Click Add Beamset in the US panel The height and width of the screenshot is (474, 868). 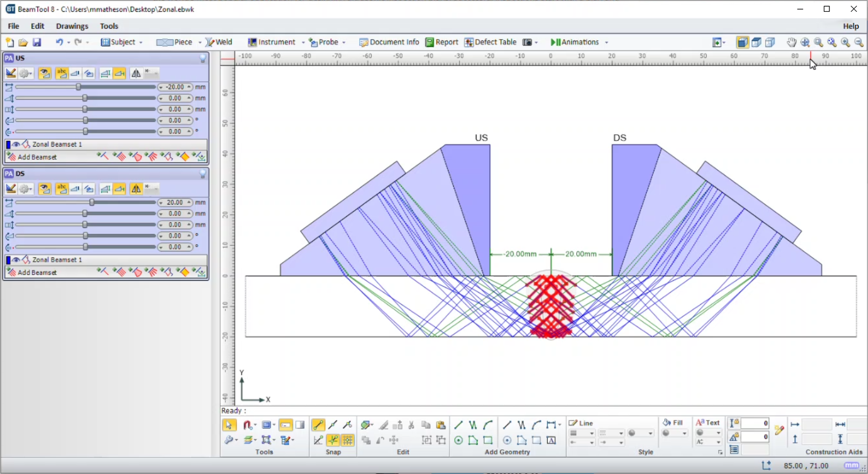(37, 157)
